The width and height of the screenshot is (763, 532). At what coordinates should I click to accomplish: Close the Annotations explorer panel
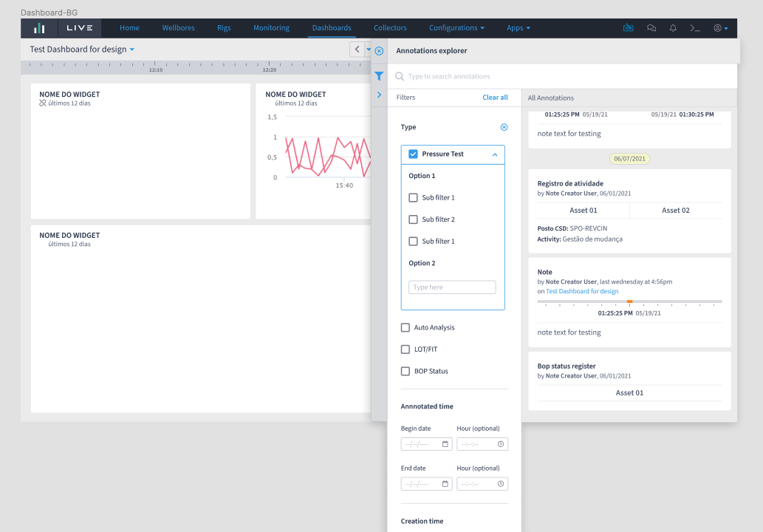[379, 51]
